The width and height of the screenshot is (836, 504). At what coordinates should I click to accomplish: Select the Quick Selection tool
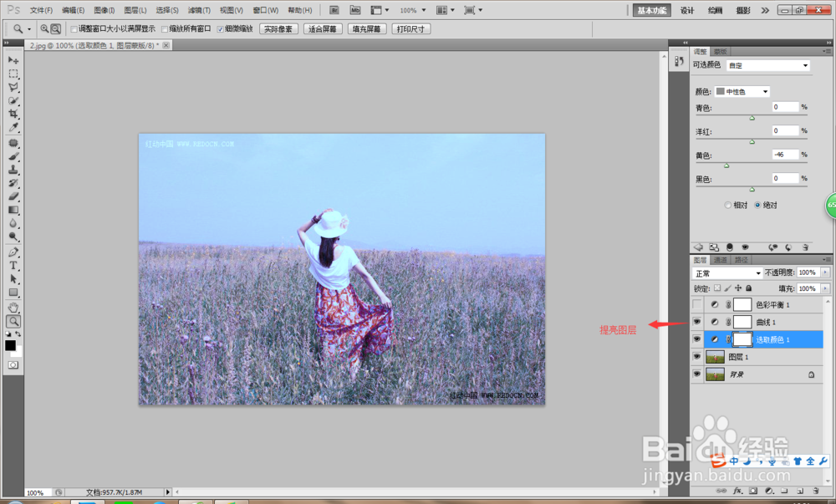point(13,100)
